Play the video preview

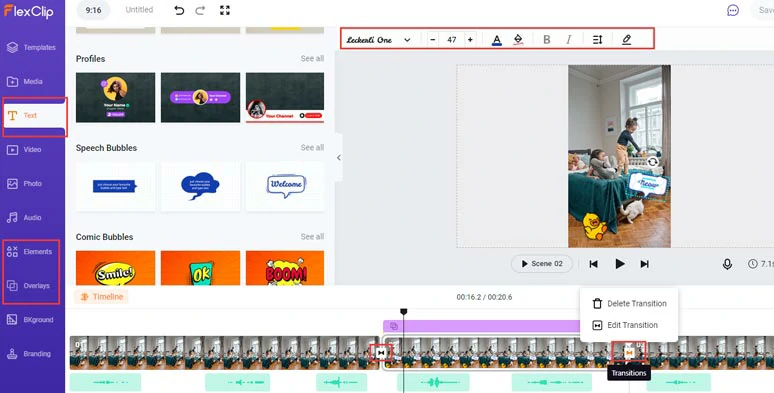[620, 264]
